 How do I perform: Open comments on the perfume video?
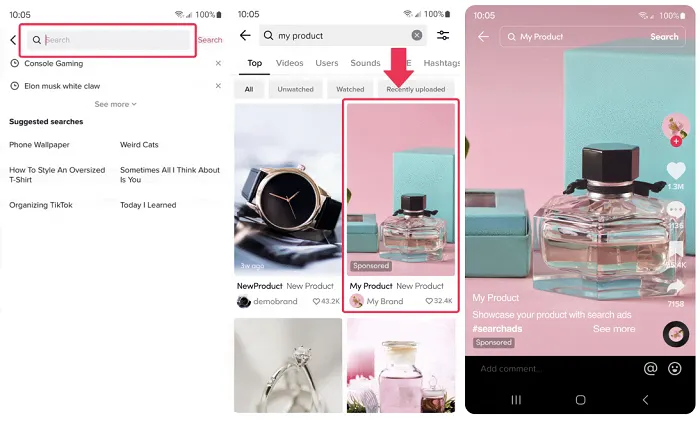[676, 209]
